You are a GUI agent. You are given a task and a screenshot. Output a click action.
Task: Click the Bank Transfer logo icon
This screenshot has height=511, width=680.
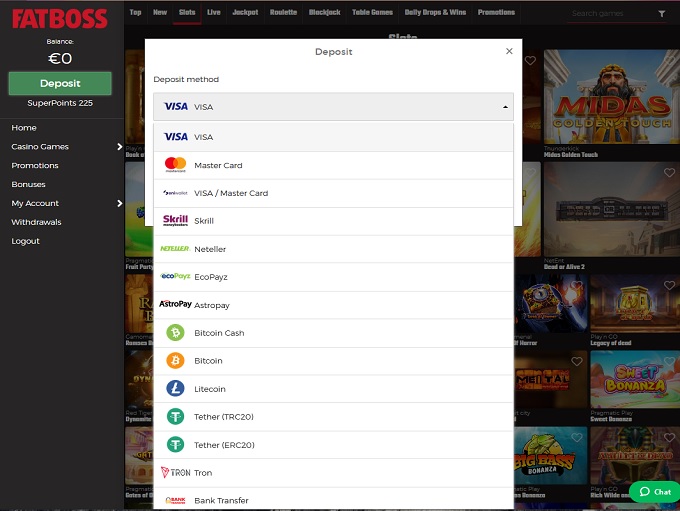click(175, 501)
